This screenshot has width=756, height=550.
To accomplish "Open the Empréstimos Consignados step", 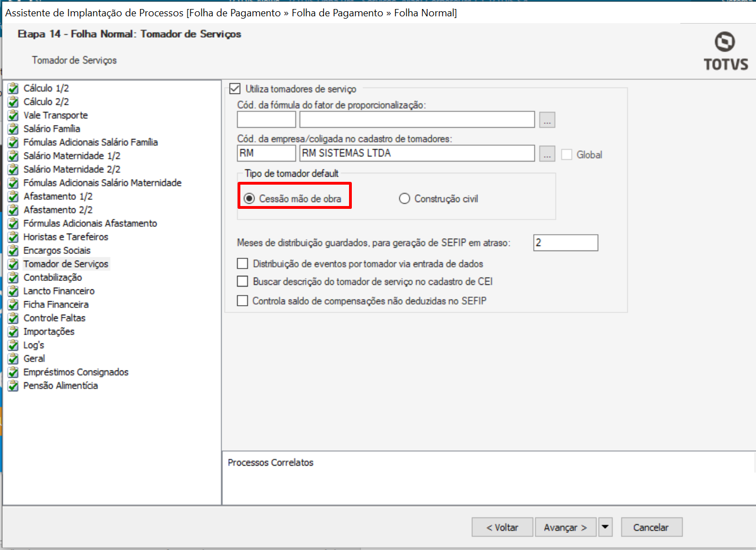I will coord(76,372).
